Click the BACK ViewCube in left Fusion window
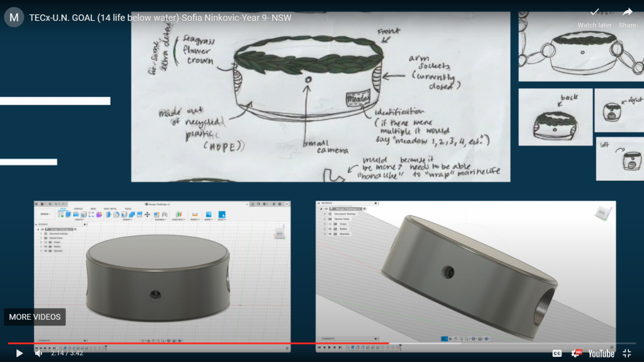 pyautogui.click(x=279, y=234)
